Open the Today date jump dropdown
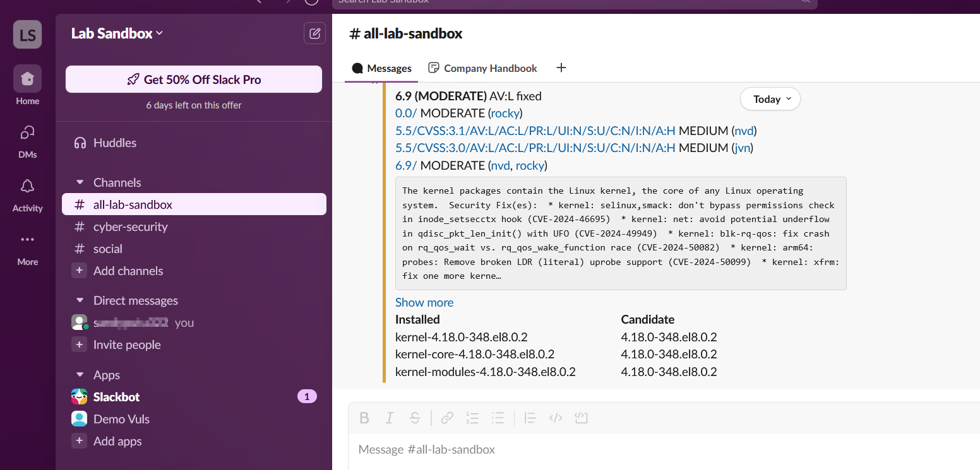 [770, 99]
